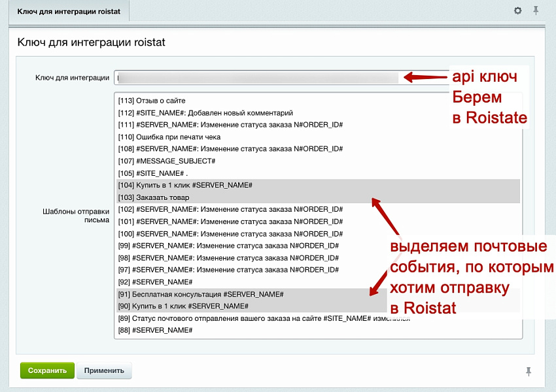
Task: Select "[111] Изменение статуса заказа" template
Action: point(230,125)
